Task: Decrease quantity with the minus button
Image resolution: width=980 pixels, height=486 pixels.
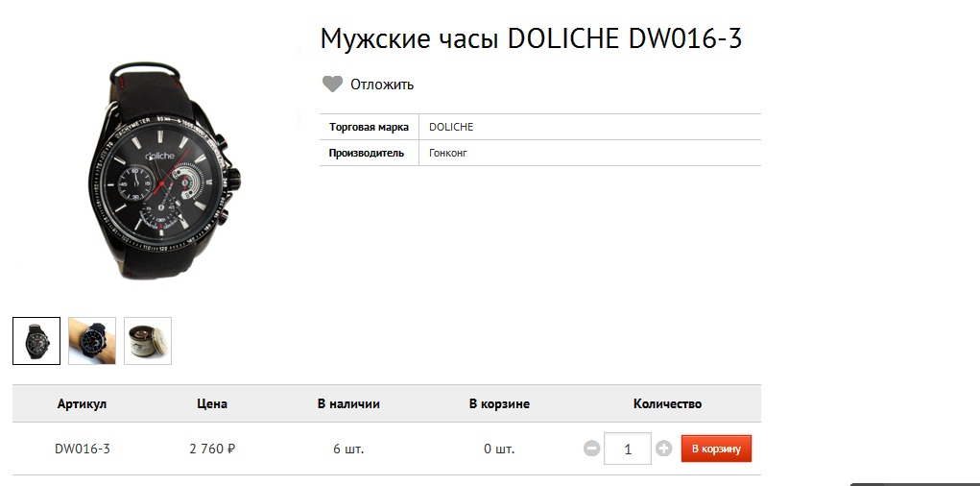Action: [x=592, y=449]
